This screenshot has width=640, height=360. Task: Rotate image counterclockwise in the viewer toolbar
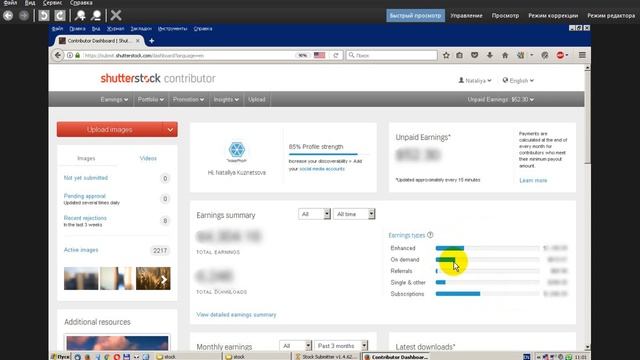click(44, 16)
